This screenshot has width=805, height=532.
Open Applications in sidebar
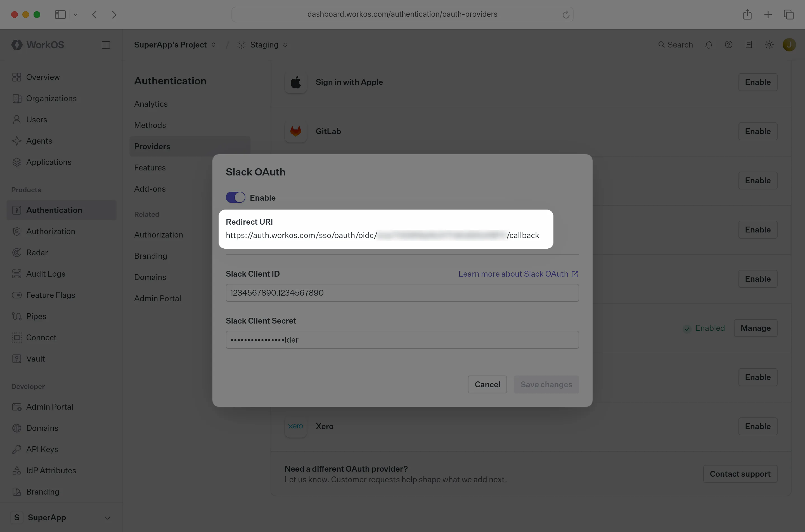point(61,162)
